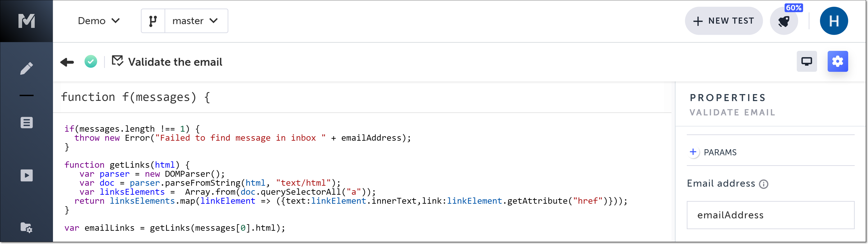Click the green passed status checkmark

tap(91, 62)
